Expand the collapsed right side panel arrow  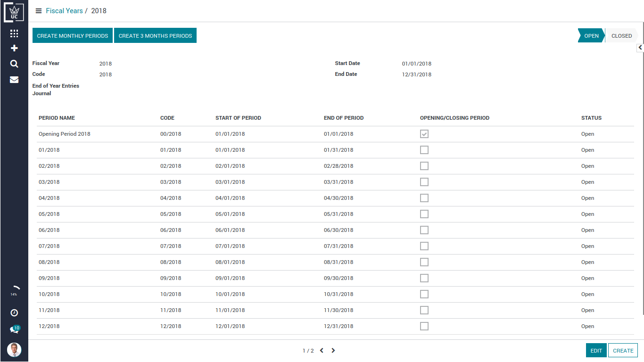point(640,48)
